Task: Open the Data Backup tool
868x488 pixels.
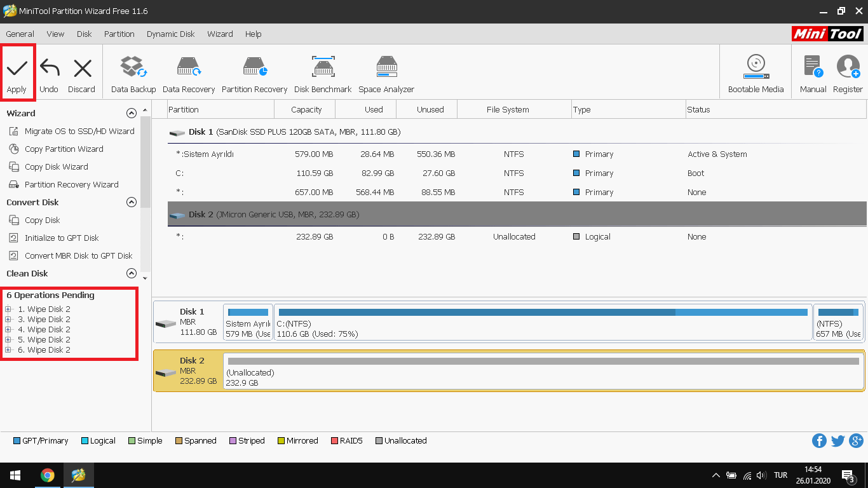Action: (x=133, y=74)
